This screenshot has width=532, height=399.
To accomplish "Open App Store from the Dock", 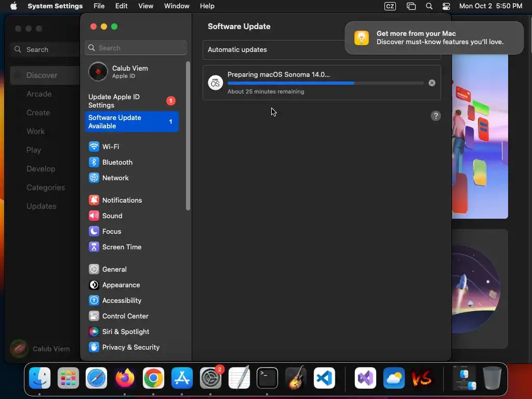I will coord(182,378).
